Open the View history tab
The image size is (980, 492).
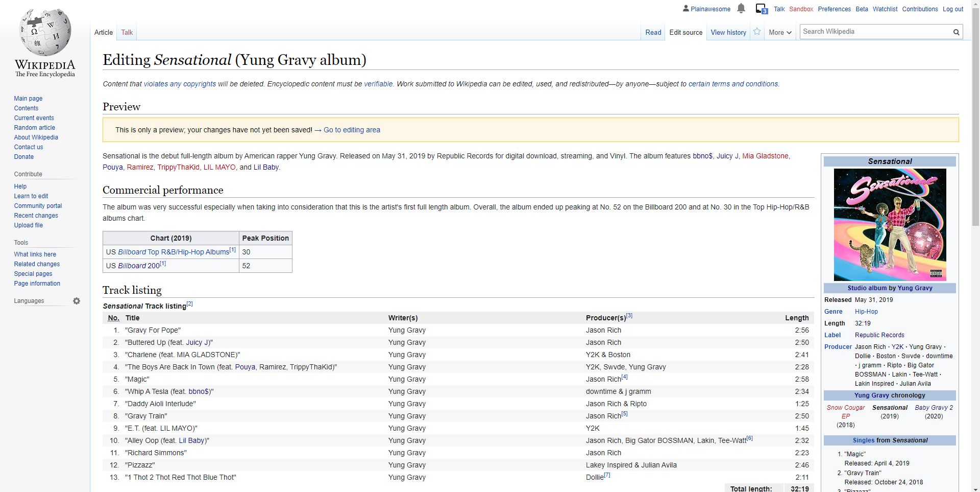click(728, 32)
